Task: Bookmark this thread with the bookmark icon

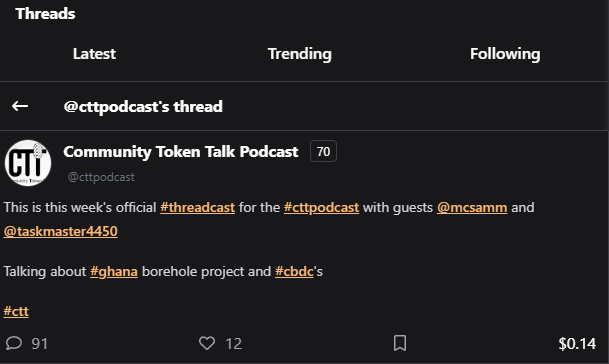Action: [x=400, y=343]
